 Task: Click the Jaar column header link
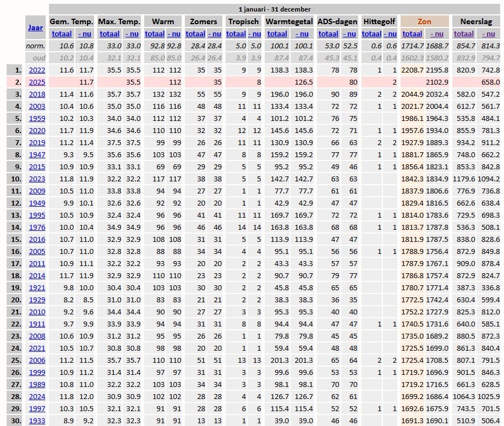click(37, 27)
